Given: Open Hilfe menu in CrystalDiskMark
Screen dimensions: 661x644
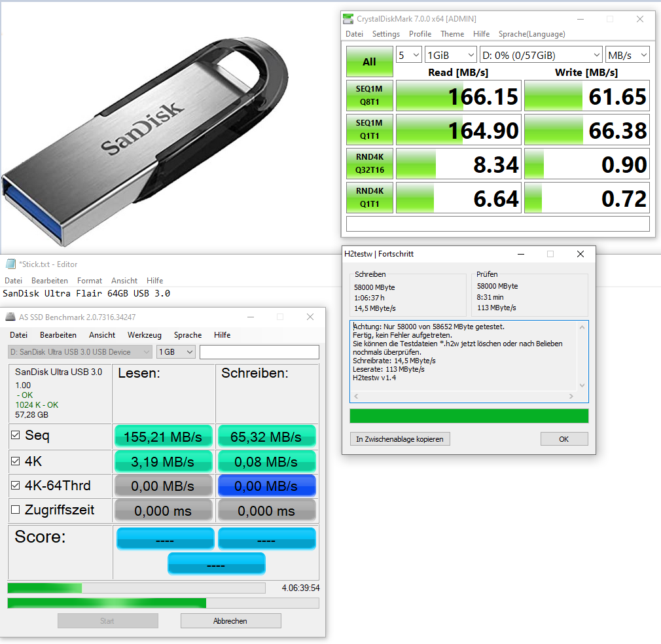Looking at the screenshot, I should (481, 34).
